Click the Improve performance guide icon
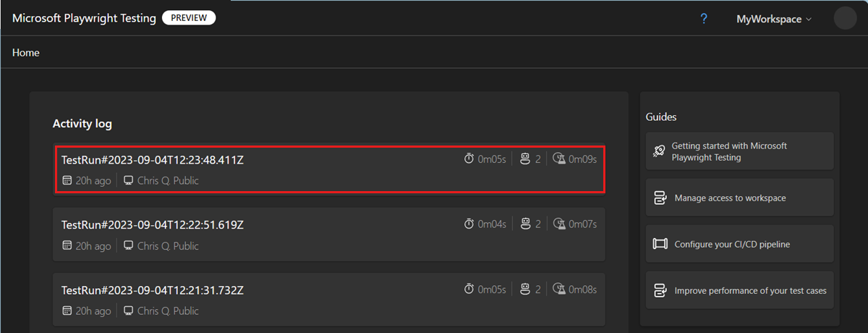The width and height of the screenshot is (868, 333). point(659,290)
